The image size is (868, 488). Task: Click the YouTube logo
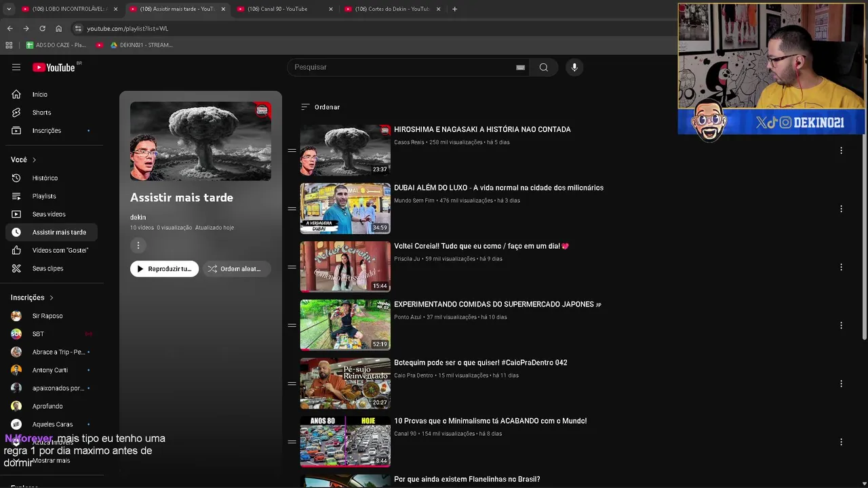point(54,67)
